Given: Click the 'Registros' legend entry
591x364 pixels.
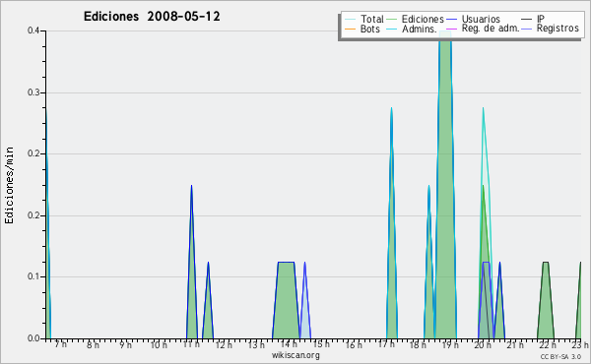Looking at the screenshot, I should click(x=551, y=29).
